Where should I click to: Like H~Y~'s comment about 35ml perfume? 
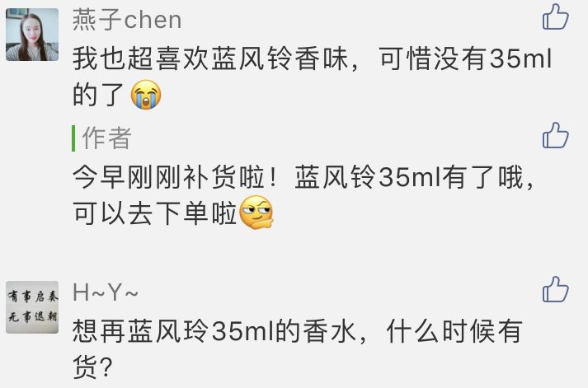coord(555,289)
